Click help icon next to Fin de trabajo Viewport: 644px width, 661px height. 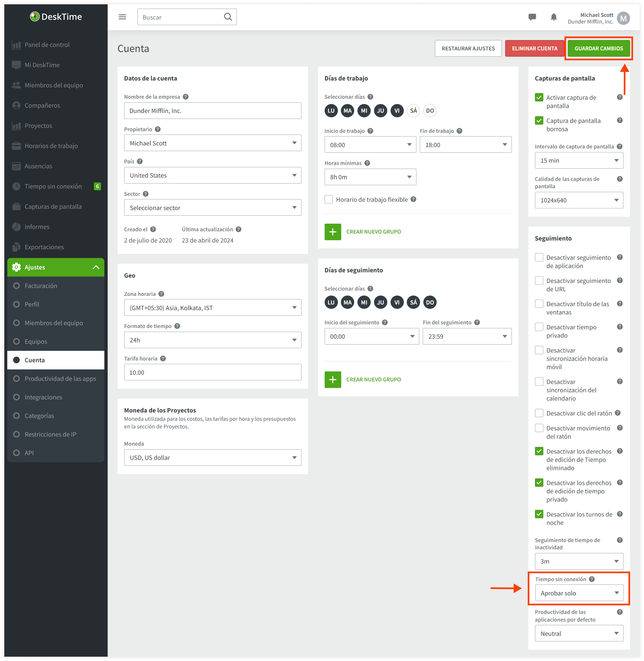coord(459,131)
